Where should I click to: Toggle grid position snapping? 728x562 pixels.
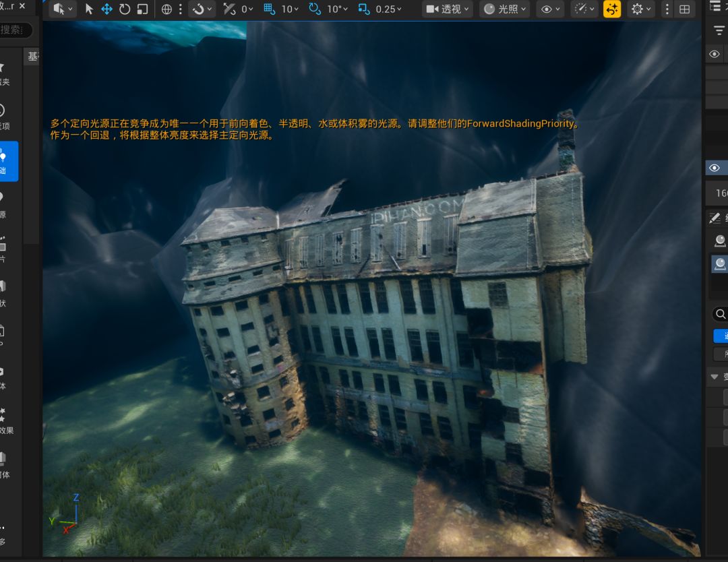click(x=270, y=9)
